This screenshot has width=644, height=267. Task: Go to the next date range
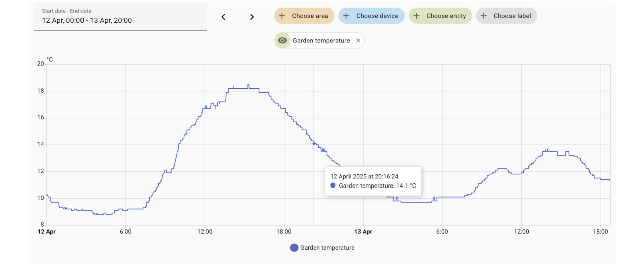click(252, 17)
